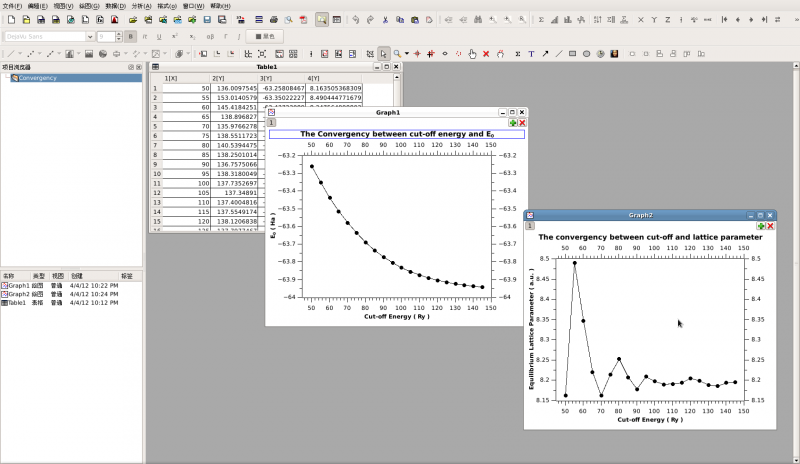Click the red remove layer icon in Graph2
The image size is (800, 464).
tap(771, 226)
